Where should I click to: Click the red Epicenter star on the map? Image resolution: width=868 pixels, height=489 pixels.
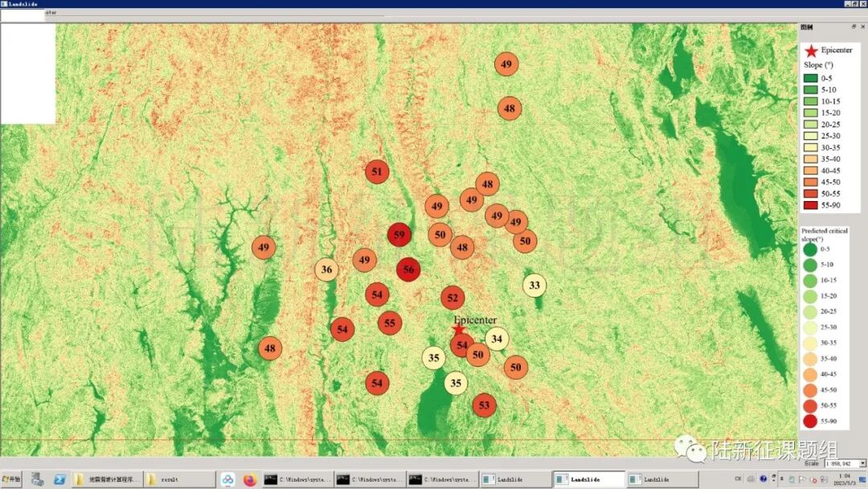[459, 330]
